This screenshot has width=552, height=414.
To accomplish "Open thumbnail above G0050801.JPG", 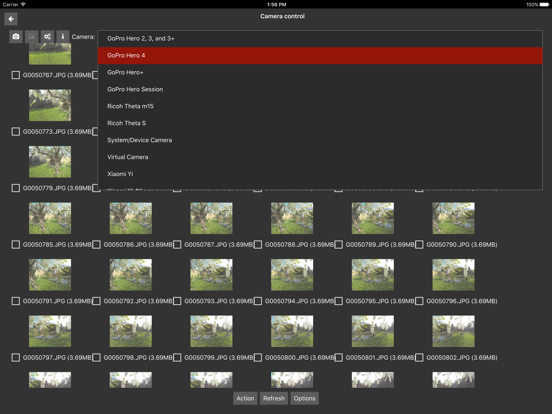I will [373, 331].
